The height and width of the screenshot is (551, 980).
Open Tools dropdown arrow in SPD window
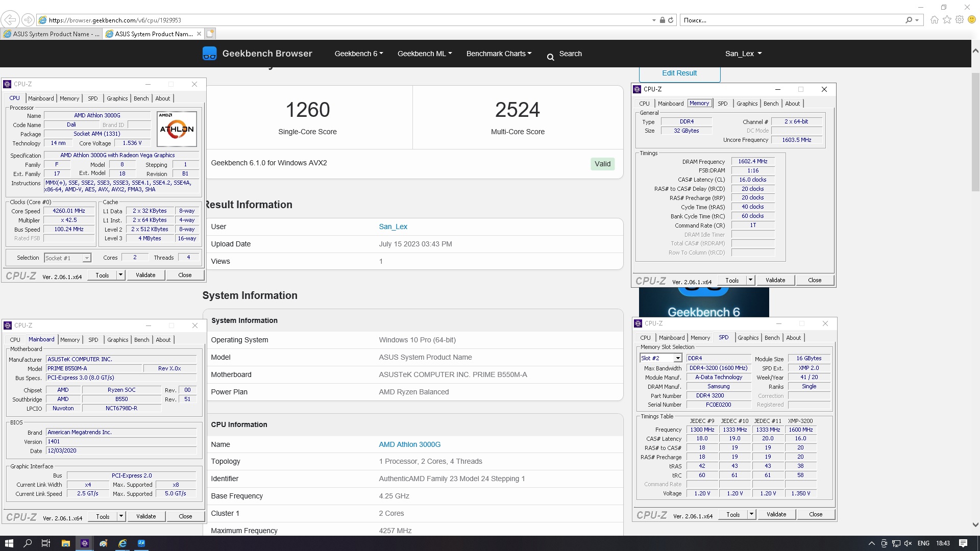pos(751,514)
